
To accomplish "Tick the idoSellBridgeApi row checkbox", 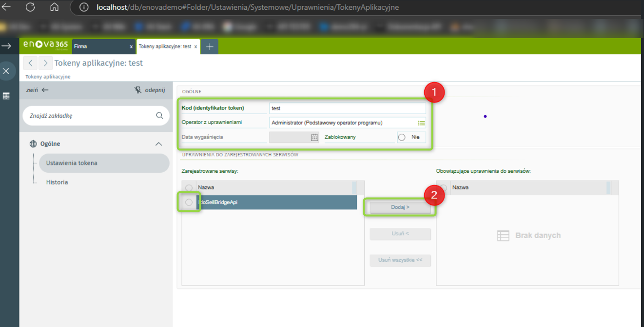I will 189,203.
